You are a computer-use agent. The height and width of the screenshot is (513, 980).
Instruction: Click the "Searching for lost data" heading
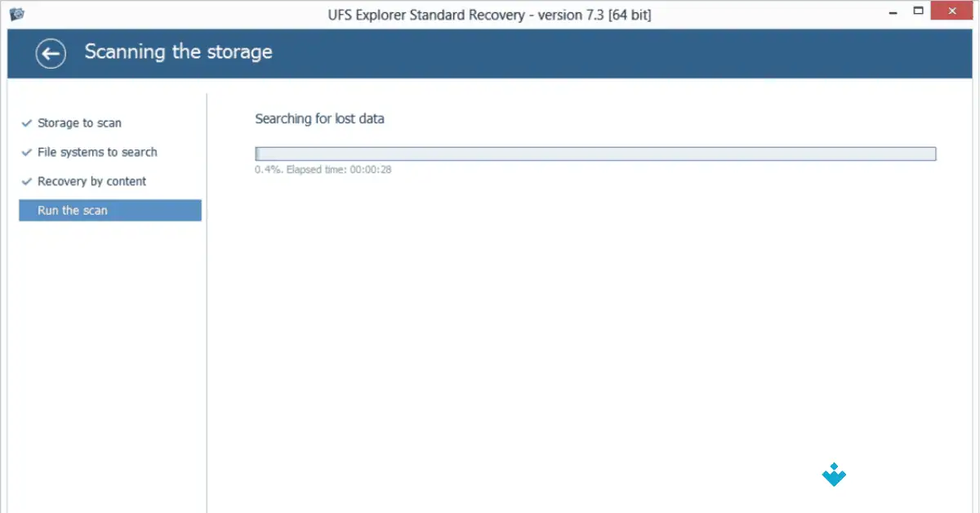(x=318, y=118)
